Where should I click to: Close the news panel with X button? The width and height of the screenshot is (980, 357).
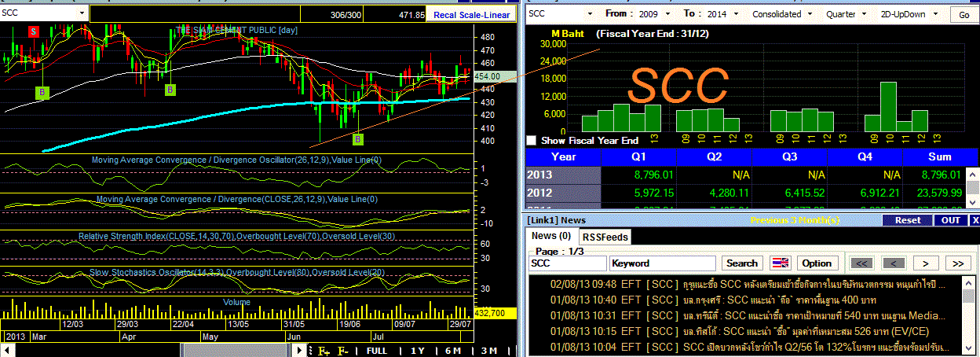(x=975, y=220)
